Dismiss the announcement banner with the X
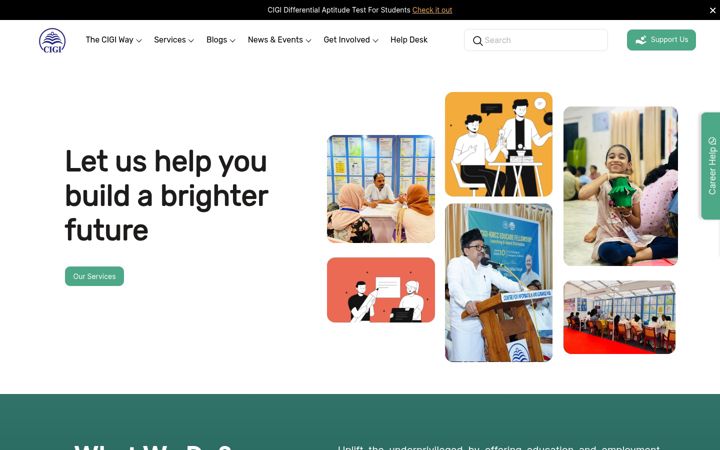 (x=712, y=10)
